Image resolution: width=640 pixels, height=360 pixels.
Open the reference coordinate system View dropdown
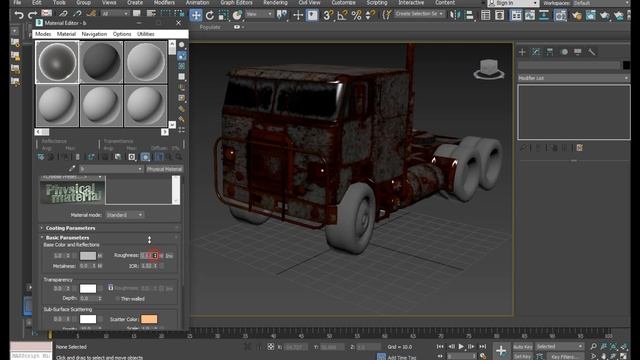click(259, 14)
